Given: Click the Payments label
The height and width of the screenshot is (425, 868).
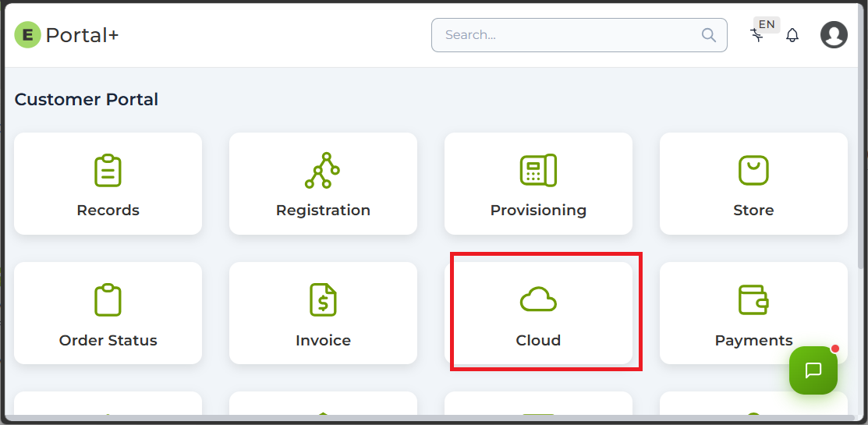Looking at the screenshot, I should click(x=753, y=340).
